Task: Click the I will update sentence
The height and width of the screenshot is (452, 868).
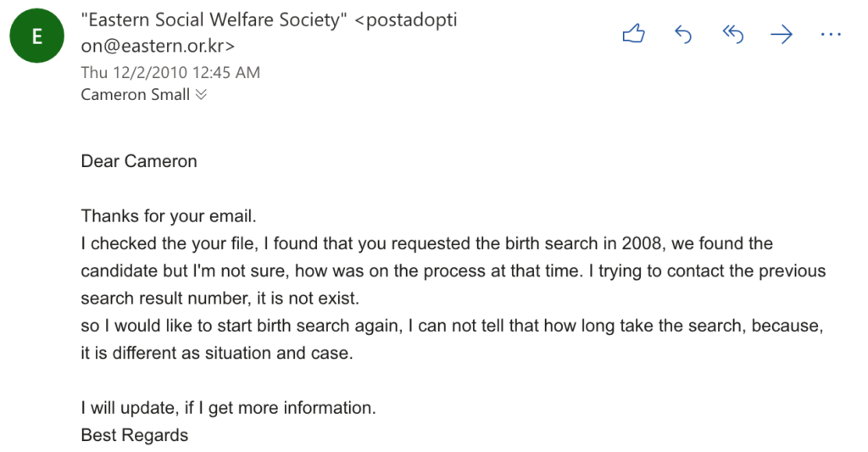Action: click(x=228, y=408)
